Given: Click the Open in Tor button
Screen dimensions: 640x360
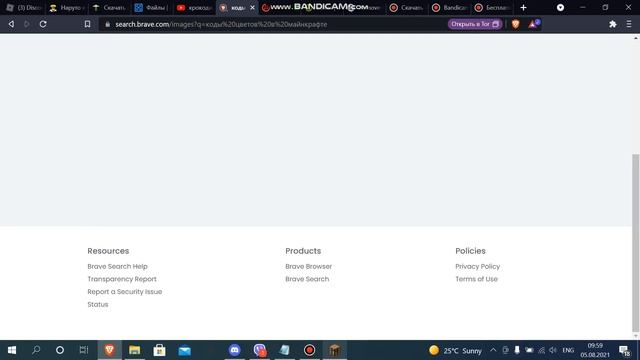Looking at the screenshot, I should (475, 24).
